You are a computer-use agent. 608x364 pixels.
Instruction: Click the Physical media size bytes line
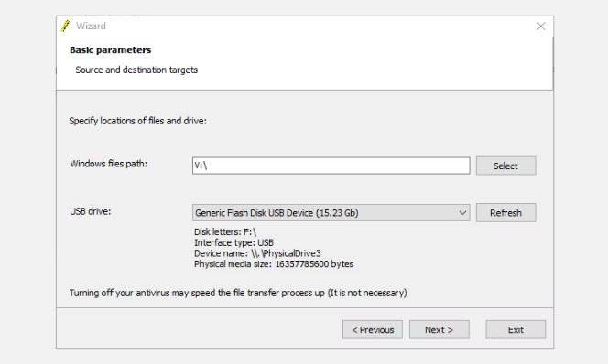point(274,264)
